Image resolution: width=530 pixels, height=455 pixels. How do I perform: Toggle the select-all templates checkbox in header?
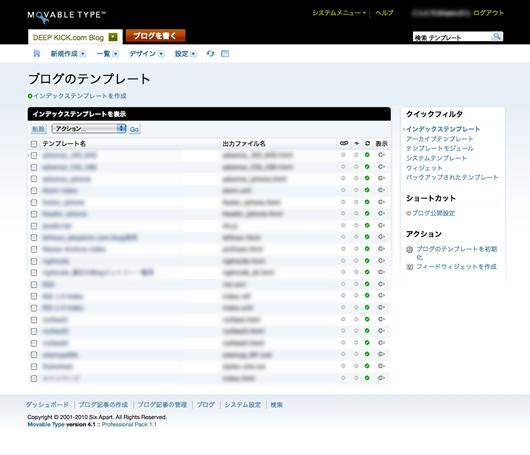[x=34, y=144]
